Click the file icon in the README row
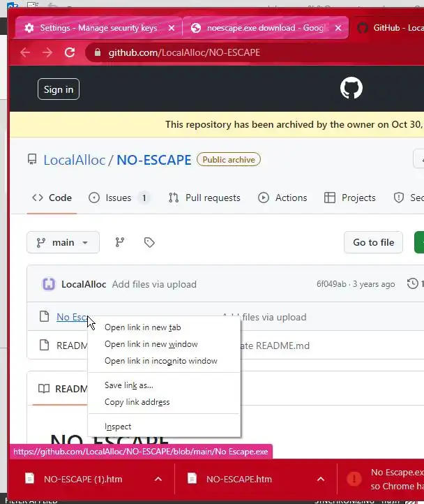Screen dimensions: 424x504 45,345
